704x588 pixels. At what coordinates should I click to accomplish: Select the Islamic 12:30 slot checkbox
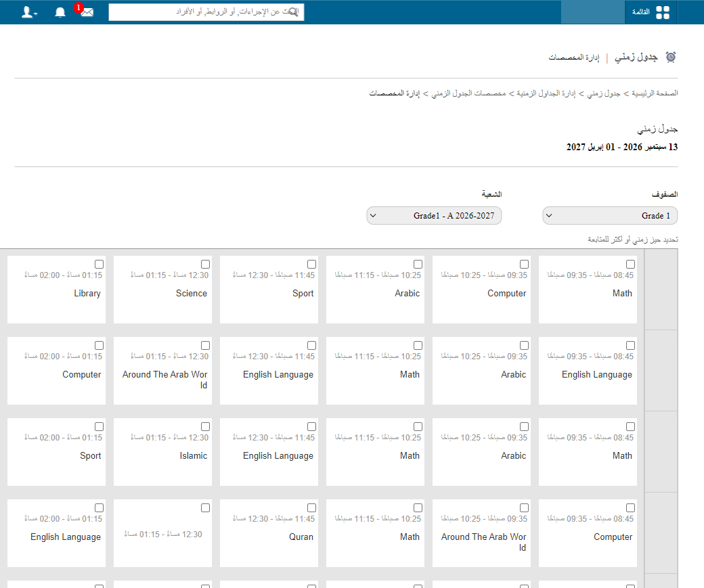[x=206, y=427]
